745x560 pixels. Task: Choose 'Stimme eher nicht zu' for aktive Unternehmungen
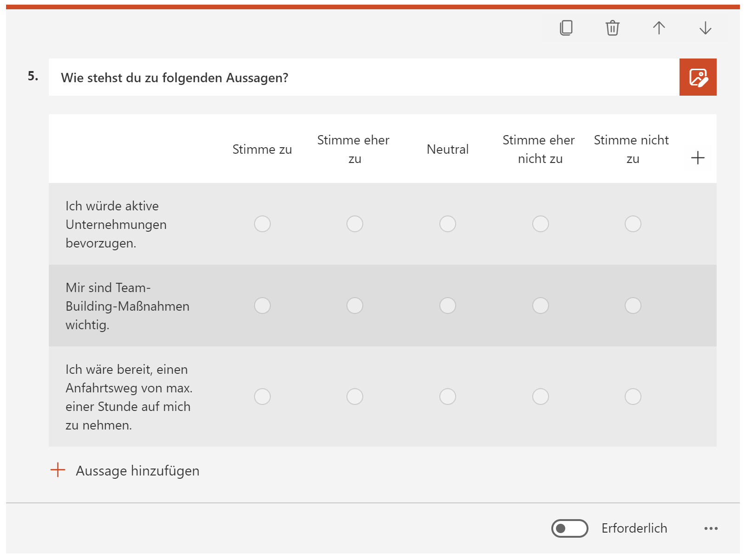[x=540, y=224]
